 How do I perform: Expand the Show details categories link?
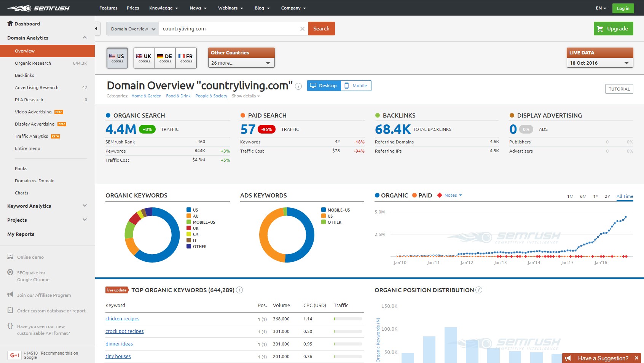pyautogui.click(x=246, y=96)
